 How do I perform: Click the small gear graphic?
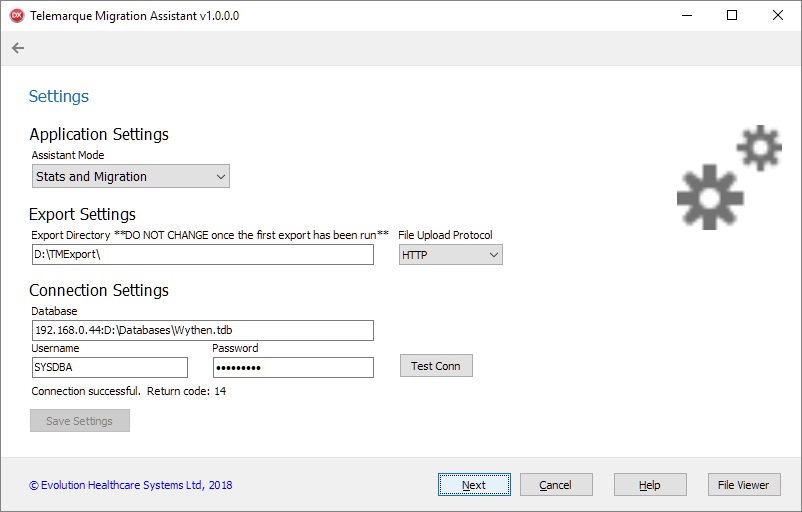tap(758, 148)
